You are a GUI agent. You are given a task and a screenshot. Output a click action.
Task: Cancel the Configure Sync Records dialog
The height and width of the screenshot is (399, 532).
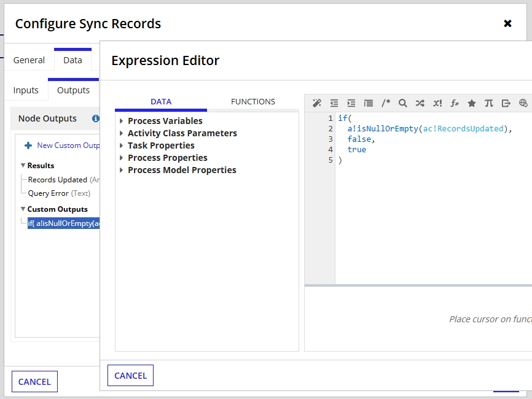34,381
